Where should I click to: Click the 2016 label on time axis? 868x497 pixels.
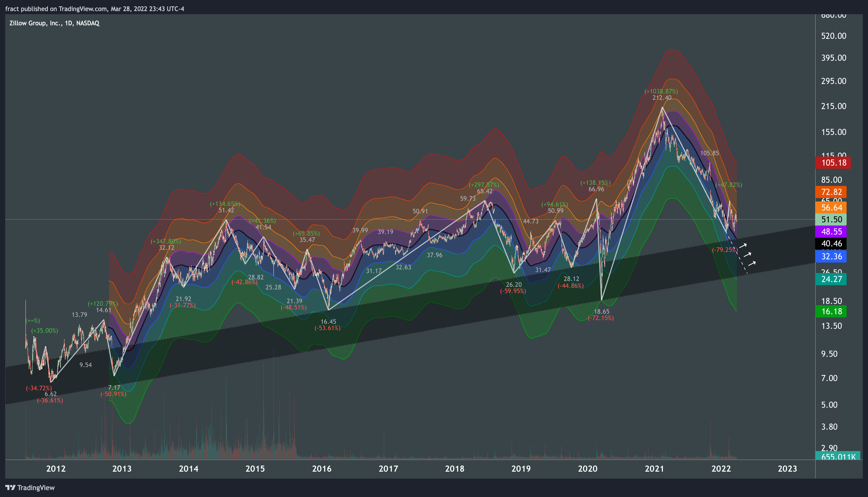click(x=322, y=469)
